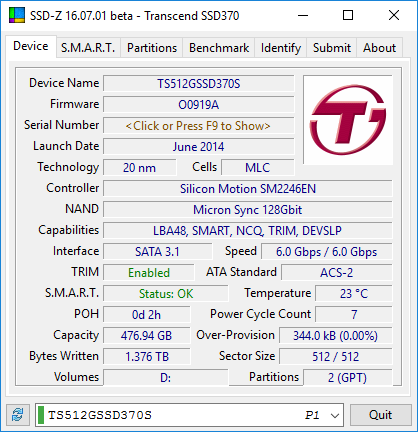This screenshot has width=418, height=432.
Task: Click the POH value 0d 2h
Action: click(147, 315)
